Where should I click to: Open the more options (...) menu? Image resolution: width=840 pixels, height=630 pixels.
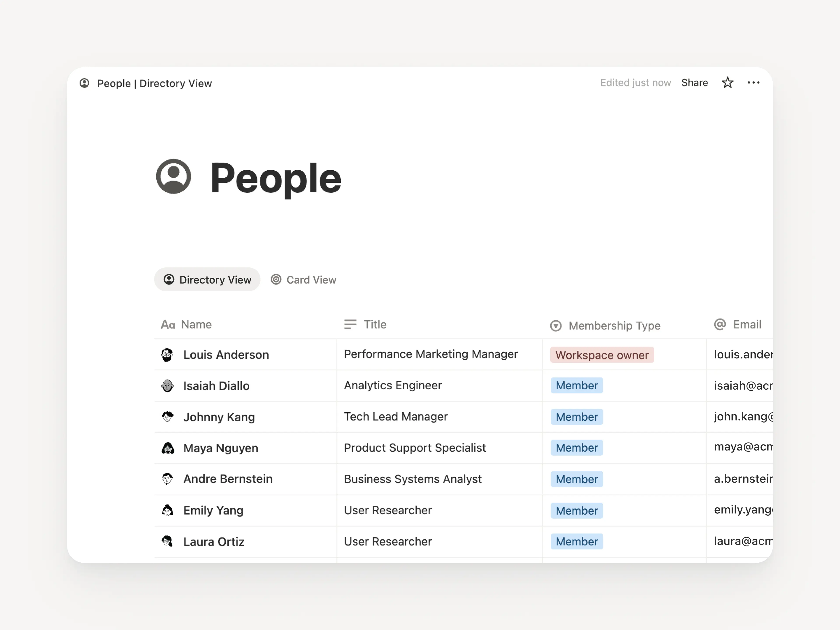click(754, 83)
